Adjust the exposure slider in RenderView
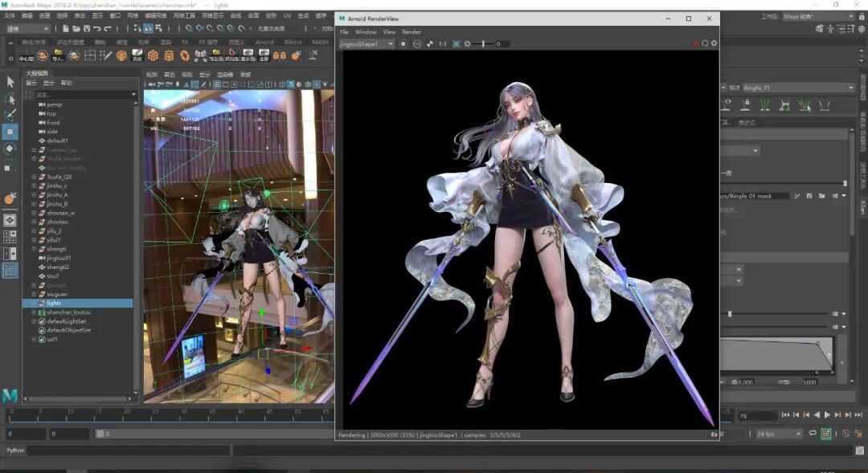The width and height of the screenshot is (868, 473). pyautogui.click(x=483, y=43)
